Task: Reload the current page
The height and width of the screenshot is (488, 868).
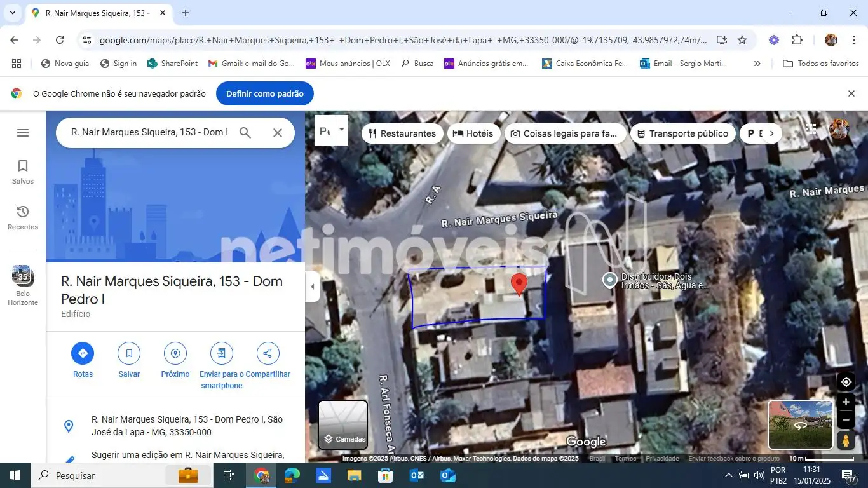Action: coord(60,40)
